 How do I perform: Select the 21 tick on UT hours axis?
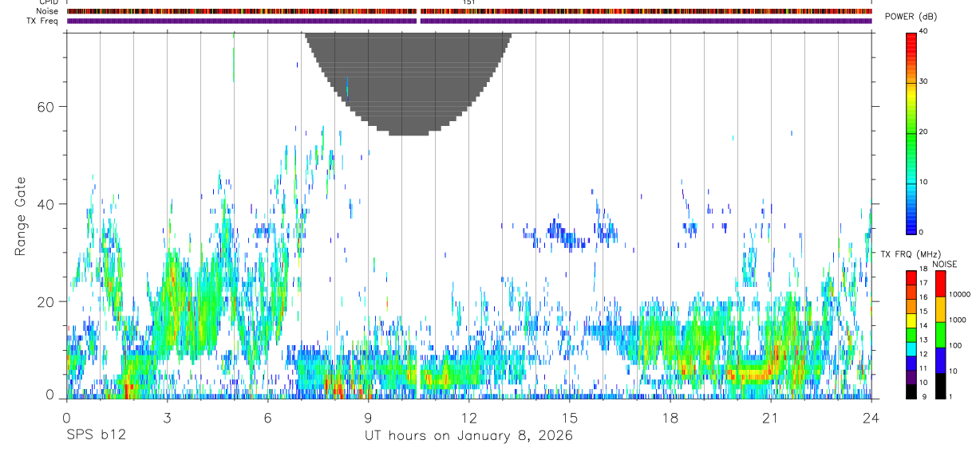click(771, 418)
